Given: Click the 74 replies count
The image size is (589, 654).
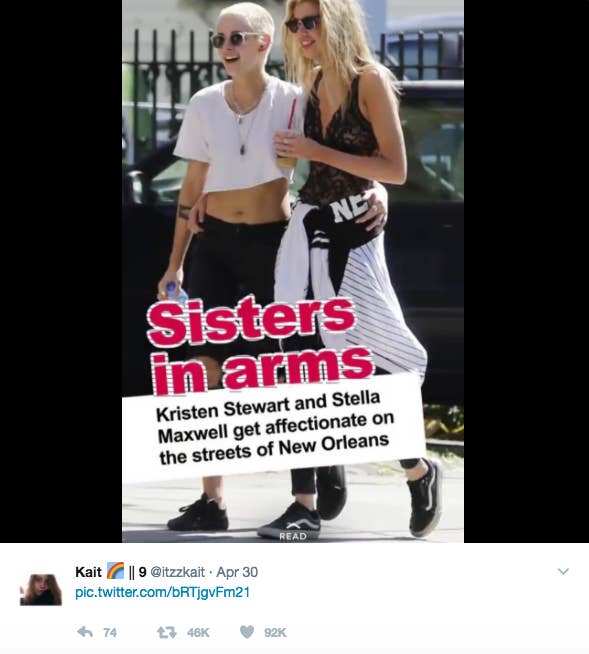Looking at the screenshot, I should click(110, 633).
